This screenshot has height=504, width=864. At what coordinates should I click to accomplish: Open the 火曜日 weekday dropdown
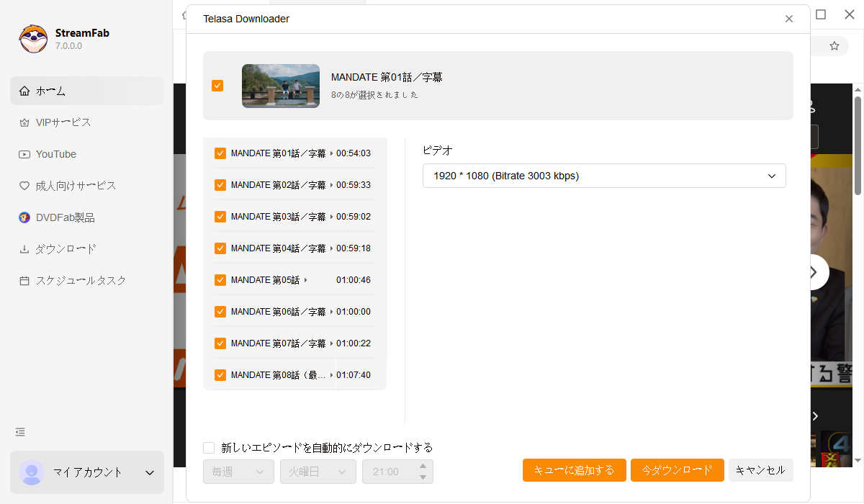point(318,471)
